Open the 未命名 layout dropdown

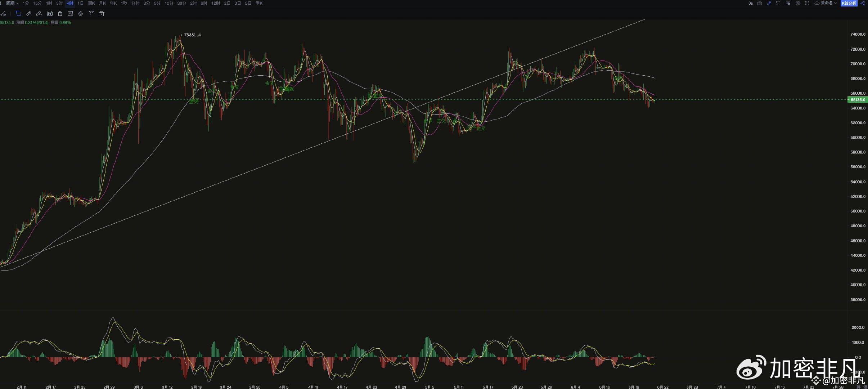(826, 3)
